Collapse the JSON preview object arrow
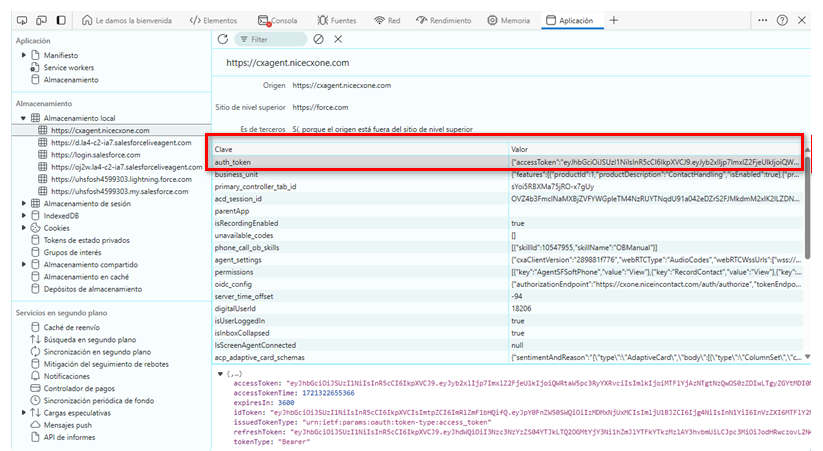 tap(220, 374)
